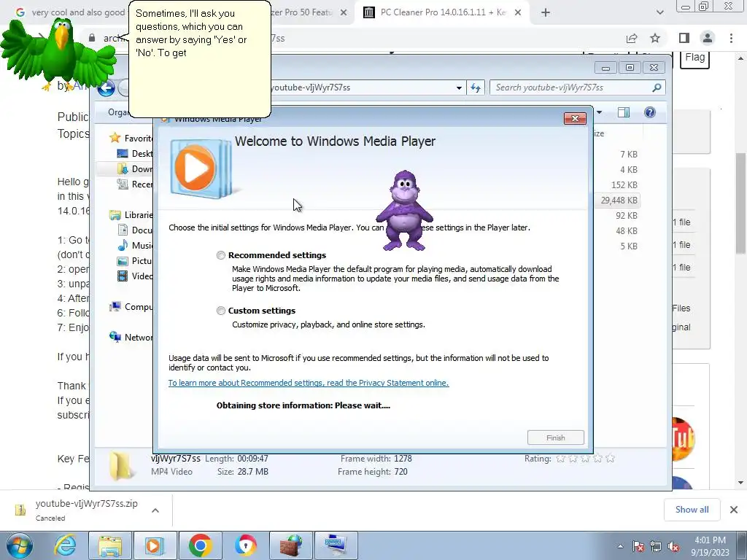Click the fifth rating star in details pane
Viewport: 747px width, 560px height.
pos(611,459)
